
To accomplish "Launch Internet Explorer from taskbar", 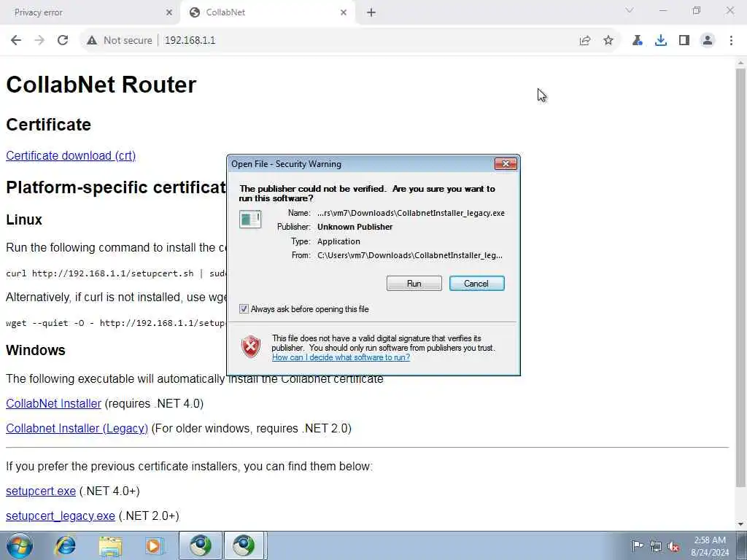I will pyautogui.click(x=65, y=545).
